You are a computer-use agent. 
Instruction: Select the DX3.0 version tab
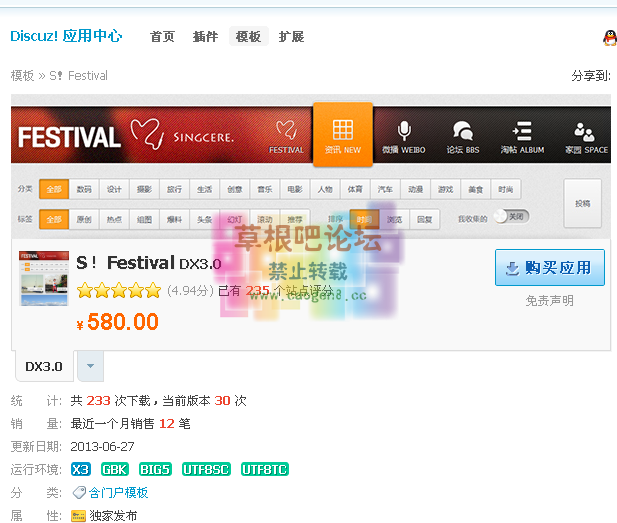[x=44, y=366]
